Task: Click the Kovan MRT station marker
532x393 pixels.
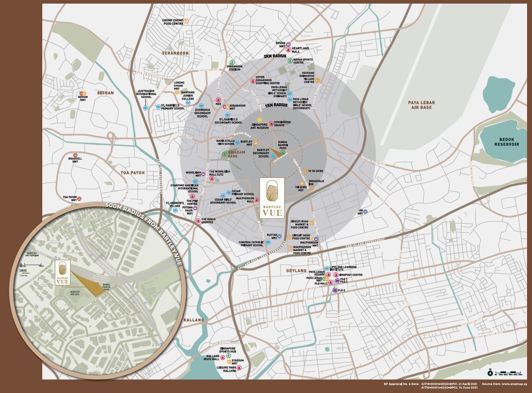Action: pyautogui.click(x=288, y=45)
